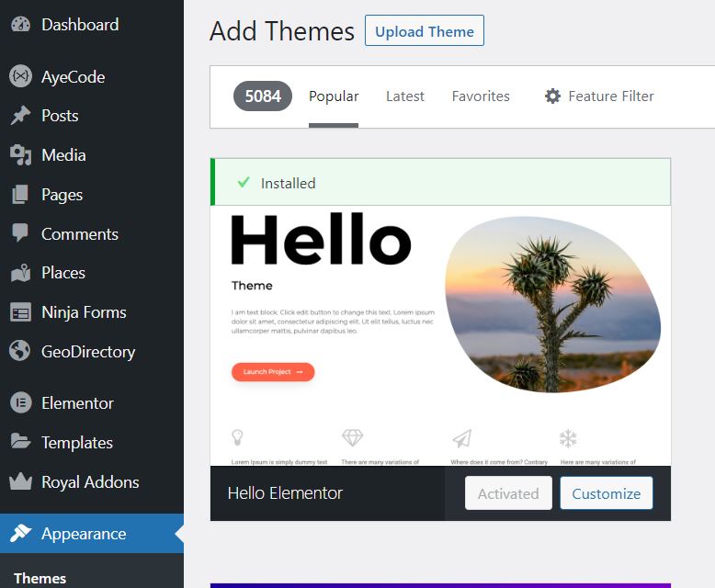
Task: Open Ninja Forms menu
Action: pyautogui.click(x=92, y=312)
